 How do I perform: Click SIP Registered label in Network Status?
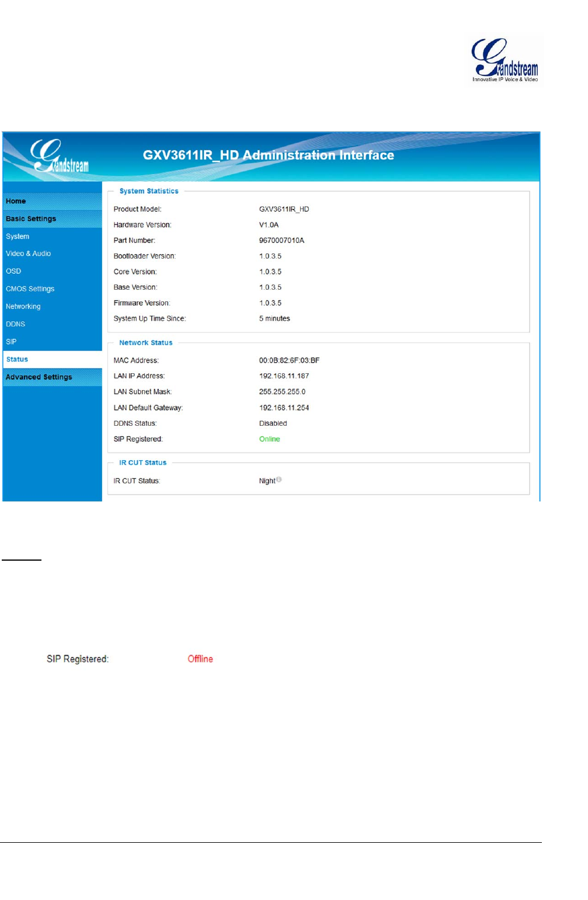tap(138, 439)
